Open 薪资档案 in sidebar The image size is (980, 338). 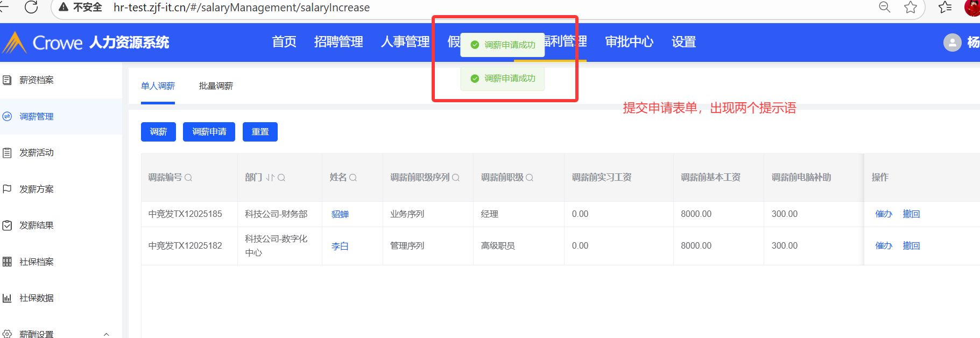tap(37, 80)
